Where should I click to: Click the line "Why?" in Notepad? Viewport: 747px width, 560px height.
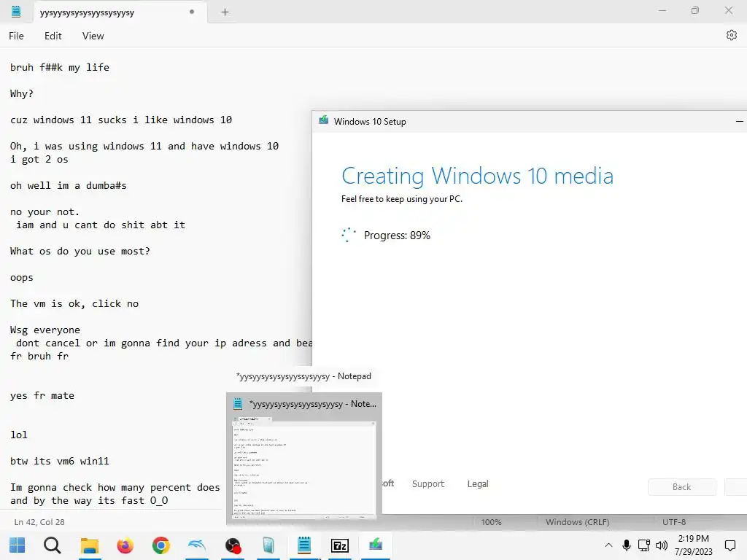click(x=21, y=93)
